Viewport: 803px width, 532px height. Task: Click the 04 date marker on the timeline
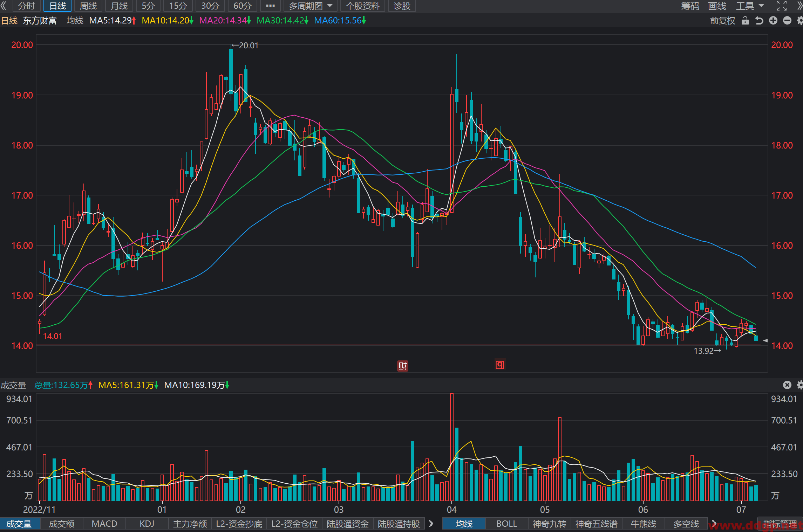click(451, 510)
